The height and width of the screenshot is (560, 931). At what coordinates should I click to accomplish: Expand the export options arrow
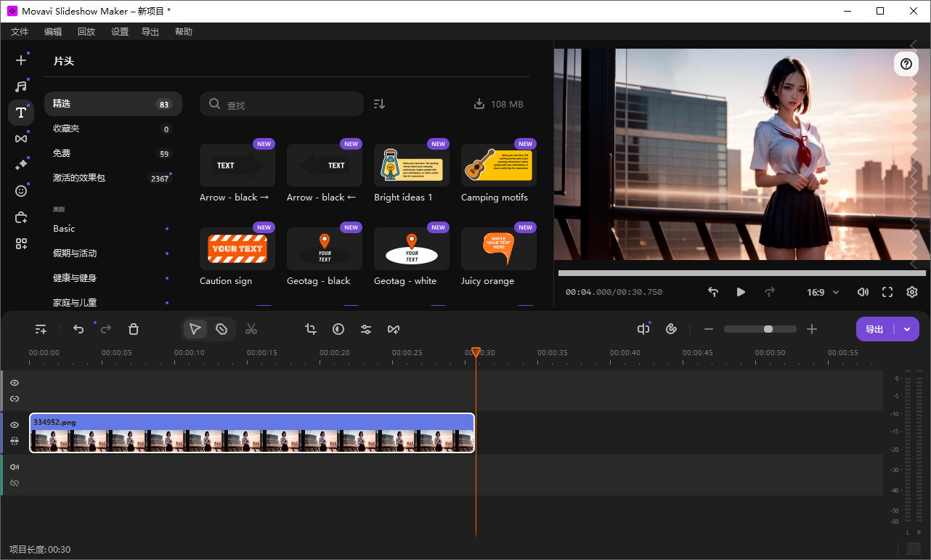[x=907, y=329]
